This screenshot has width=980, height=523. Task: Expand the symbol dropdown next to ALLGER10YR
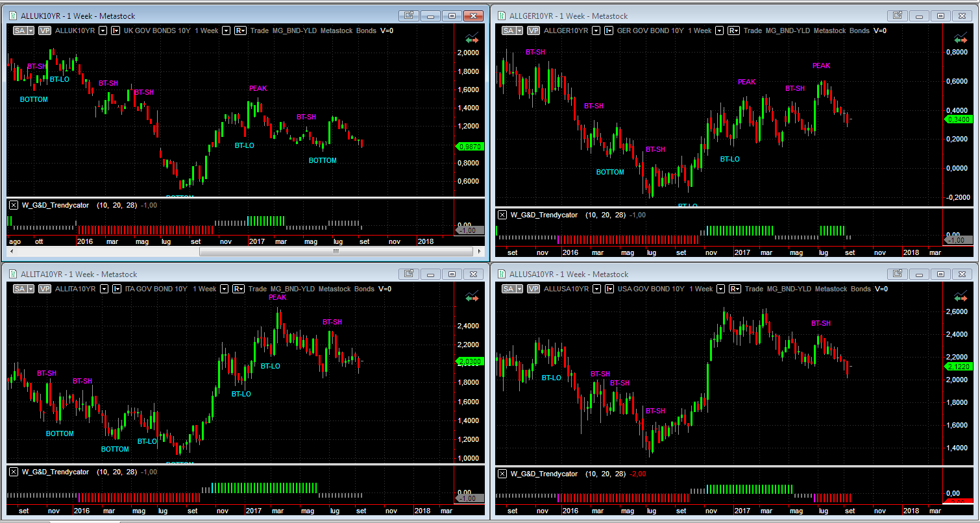596,30
